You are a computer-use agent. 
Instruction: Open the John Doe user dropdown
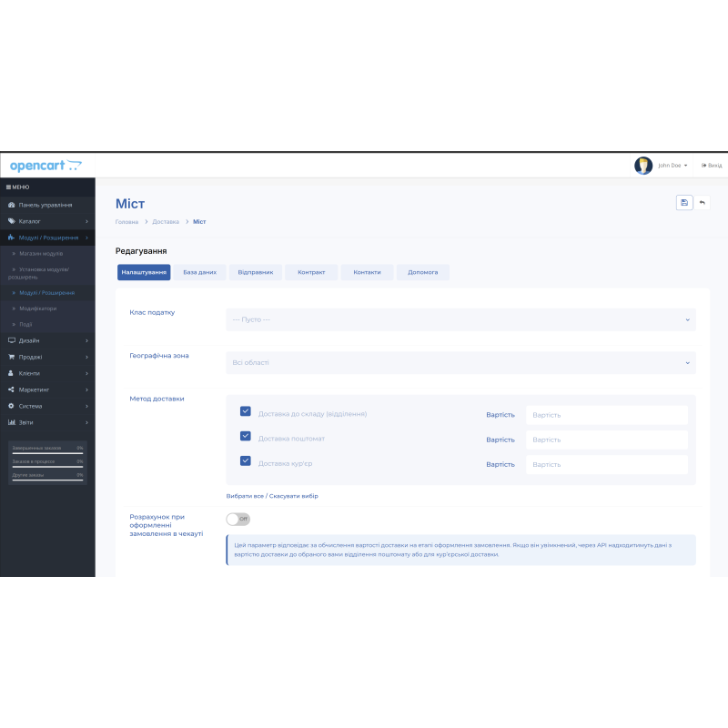click(x=672, y=166)
